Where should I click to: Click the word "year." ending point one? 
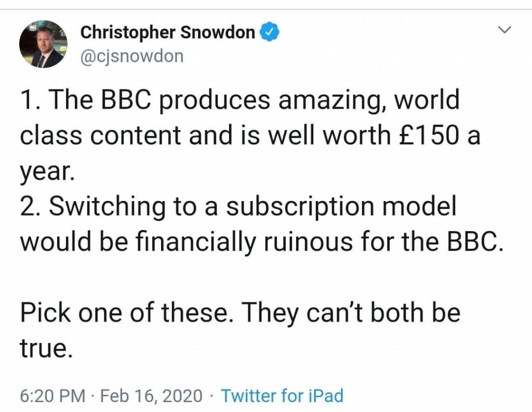(47, 172)
